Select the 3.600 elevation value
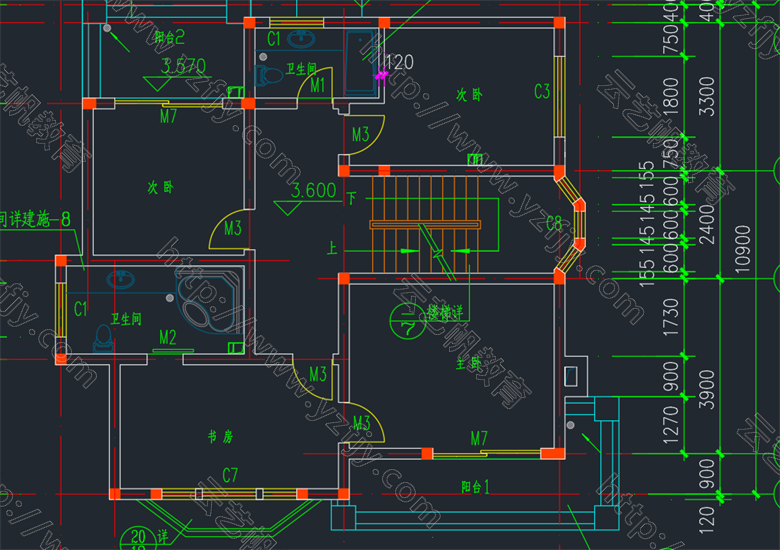This screenshot has width=780, height=550. pyautogui.click(x=313, y=190)
